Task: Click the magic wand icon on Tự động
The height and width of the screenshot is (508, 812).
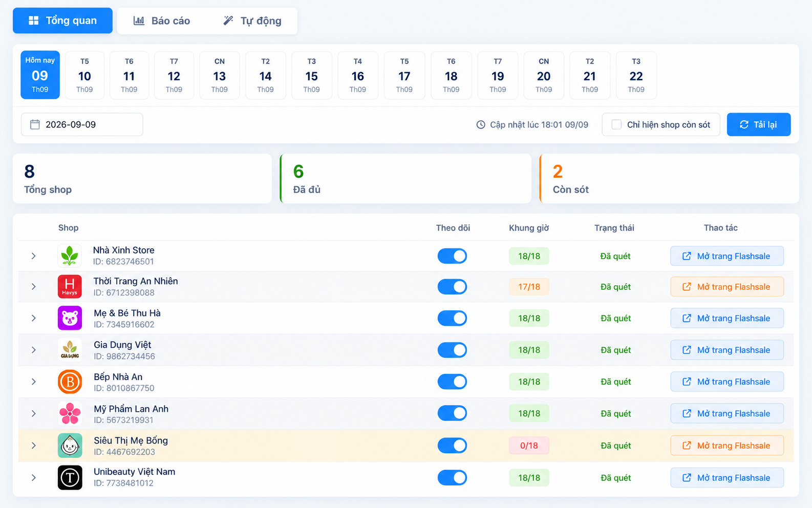Action: point(228,20)
